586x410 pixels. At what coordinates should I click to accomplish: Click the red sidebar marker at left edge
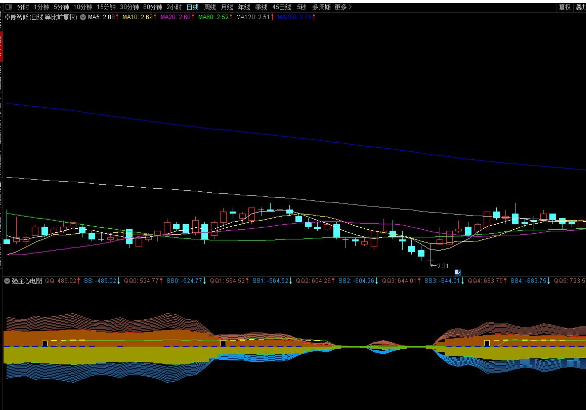[1, 47]
